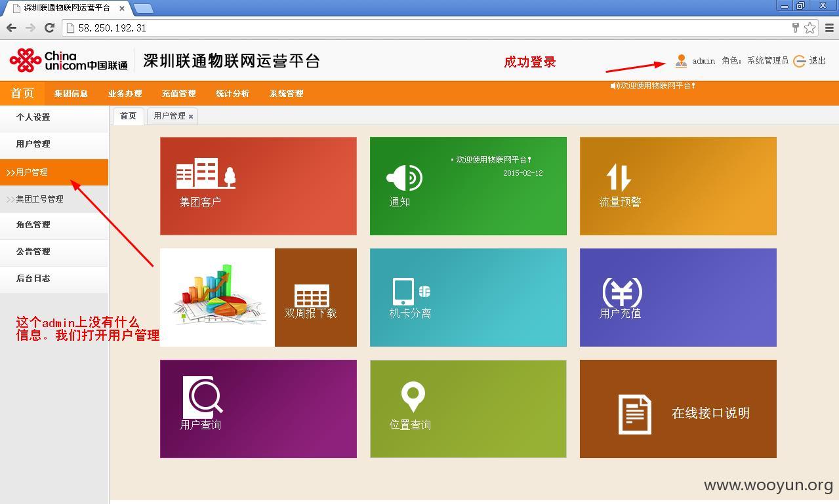The height and width of the screenshot is (504, 839).
Task: Open the Chrome hamburger menu
Action: [x=829, y=28]
